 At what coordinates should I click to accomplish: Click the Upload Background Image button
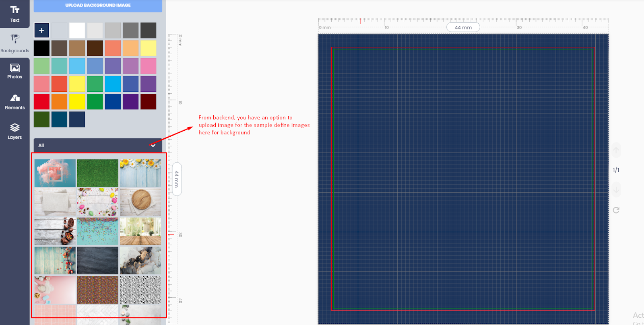[98, 5]
